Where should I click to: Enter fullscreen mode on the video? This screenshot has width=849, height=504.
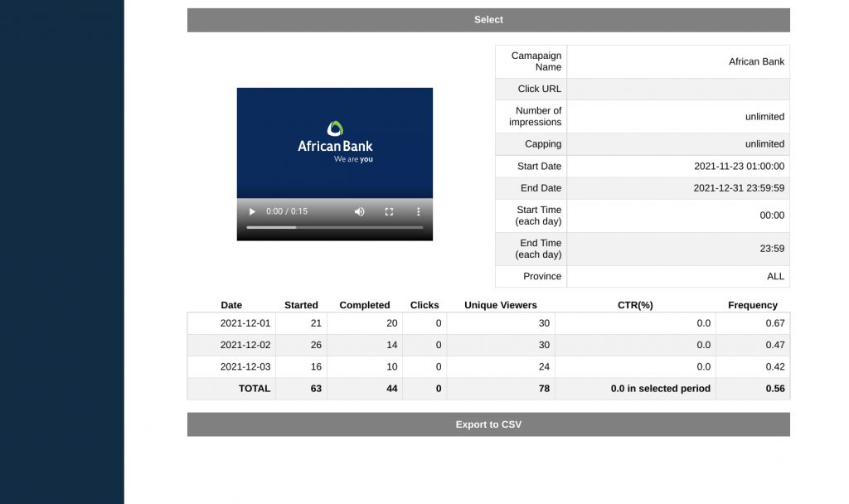coord(389,211)
